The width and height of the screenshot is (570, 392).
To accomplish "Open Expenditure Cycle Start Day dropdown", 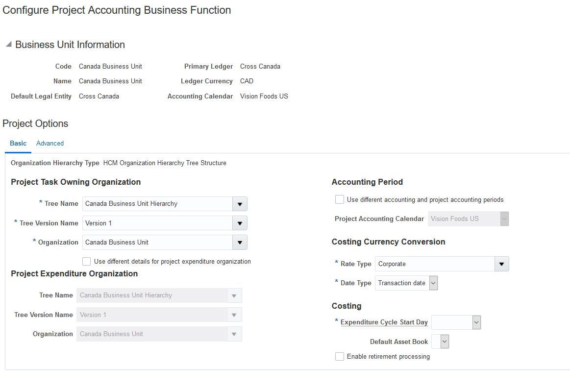I will pos(476,322).
